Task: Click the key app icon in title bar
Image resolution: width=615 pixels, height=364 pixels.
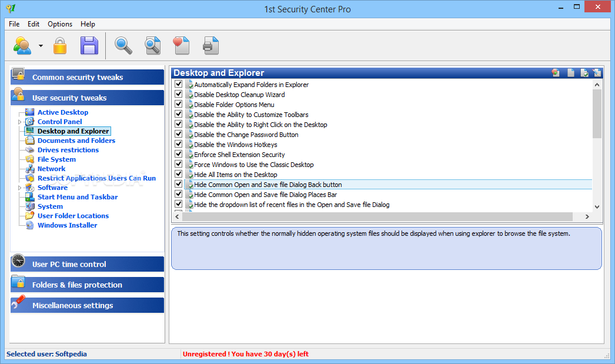Action: [11, 8]
